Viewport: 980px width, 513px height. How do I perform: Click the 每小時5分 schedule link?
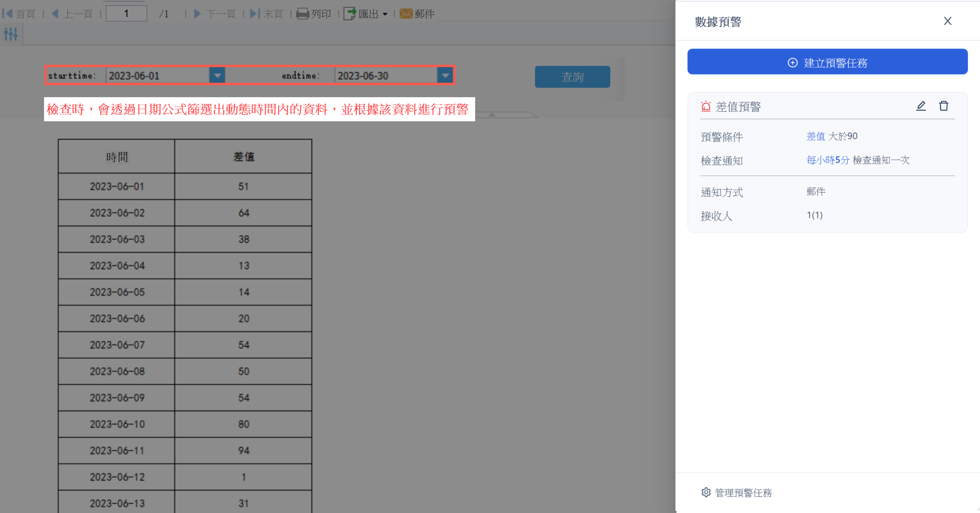[828, 160]
